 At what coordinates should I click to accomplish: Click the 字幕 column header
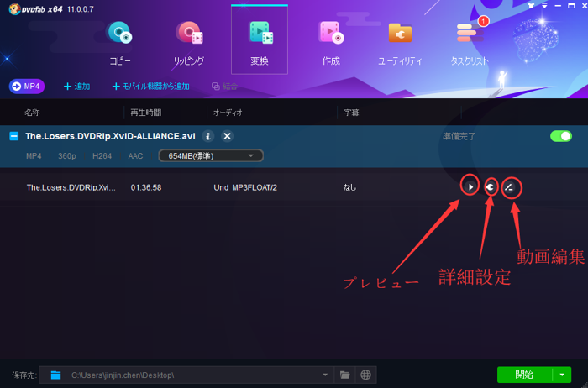point(351,113)
